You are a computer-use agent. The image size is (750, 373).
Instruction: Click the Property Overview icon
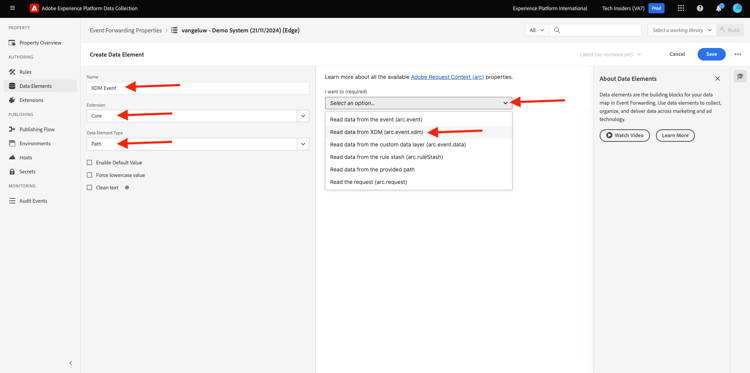[x=12, y=43]
